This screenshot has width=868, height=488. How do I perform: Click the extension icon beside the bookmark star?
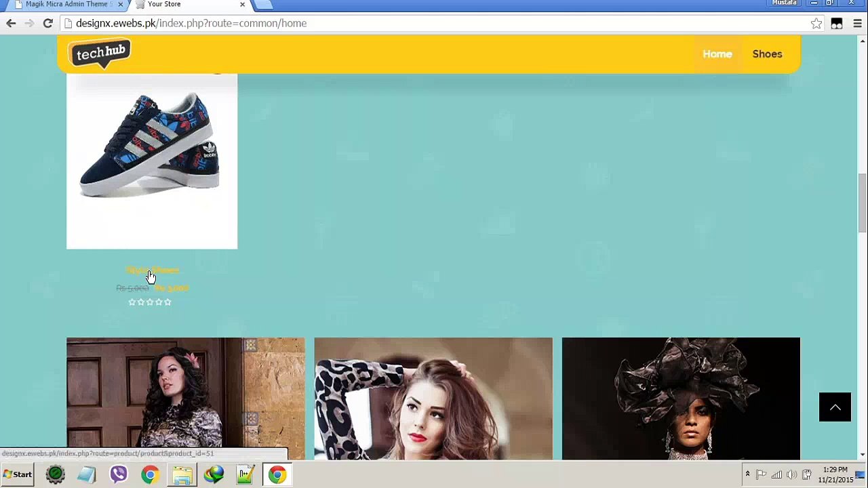[837, 23]
